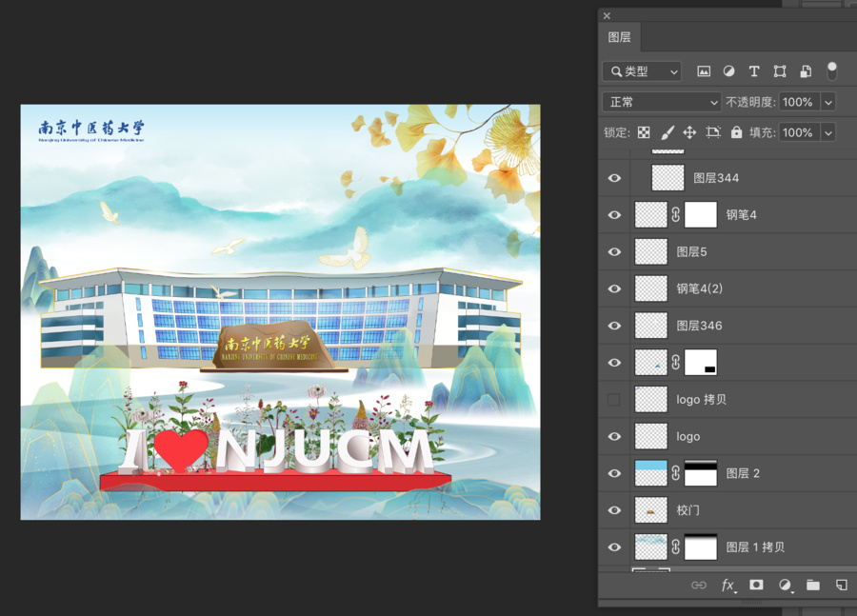The height and width of the screenshot is (616, 857).
Task: Select the layer named 图层346
Action: click(700, 326)
